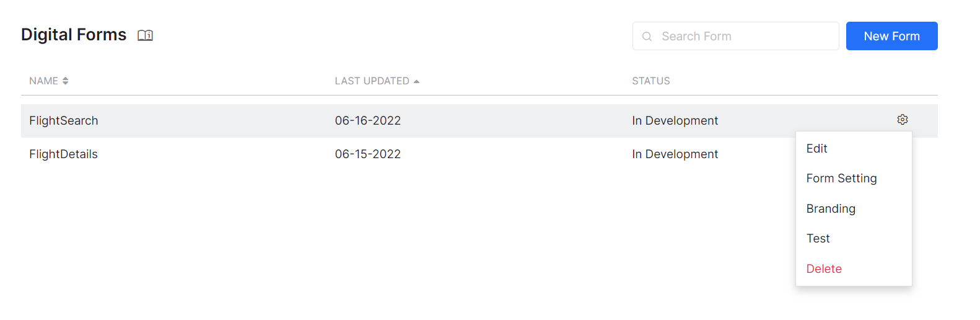Select the red Delete option in the menu
The image size is (980, 320).
click(824, 269)
